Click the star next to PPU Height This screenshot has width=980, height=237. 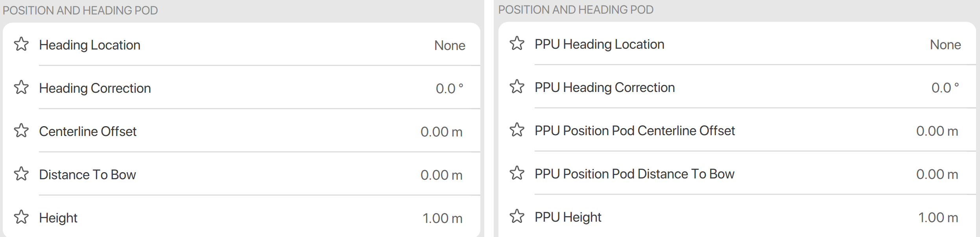click(x=517, y=217)
